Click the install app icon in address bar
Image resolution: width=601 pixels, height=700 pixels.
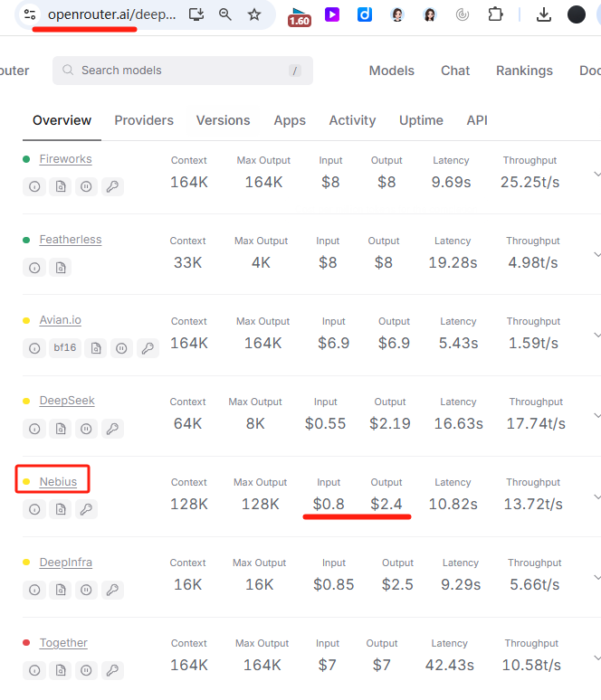[x=196, y=14]
